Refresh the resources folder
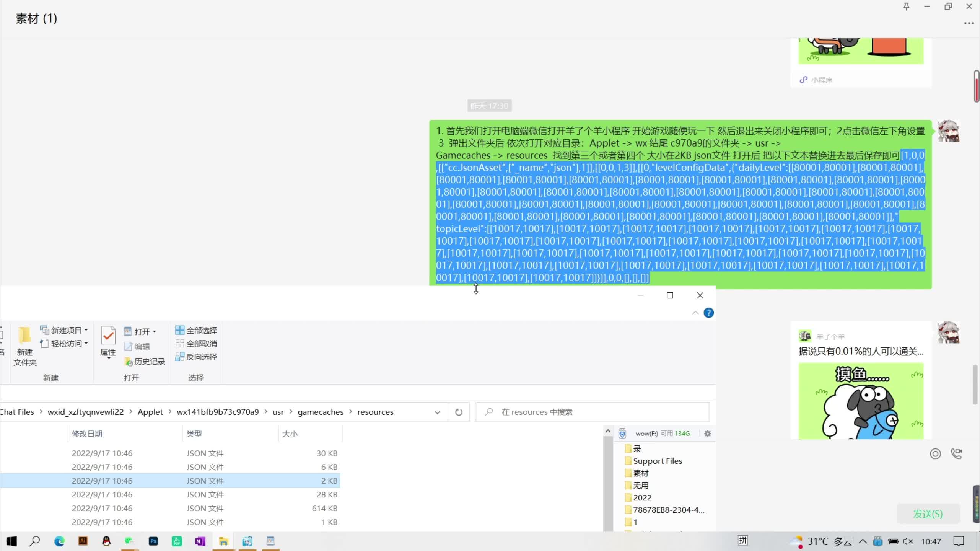The height and width of the screenshot is (551, 980). (x=459, y=412)
